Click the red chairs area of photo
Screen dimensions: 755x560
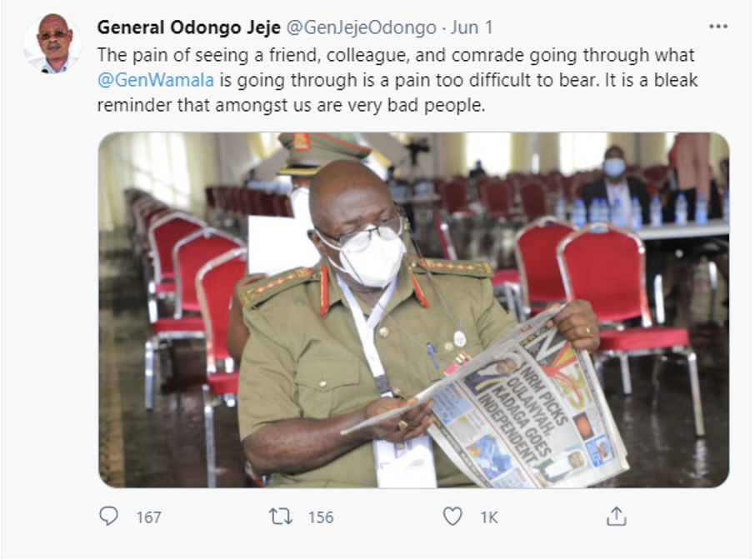coord(602,289)
